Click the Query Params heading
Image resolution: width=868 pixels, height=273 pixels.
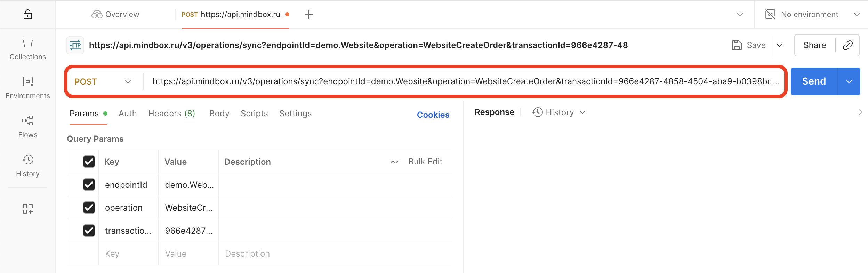[x=95, y=139]
